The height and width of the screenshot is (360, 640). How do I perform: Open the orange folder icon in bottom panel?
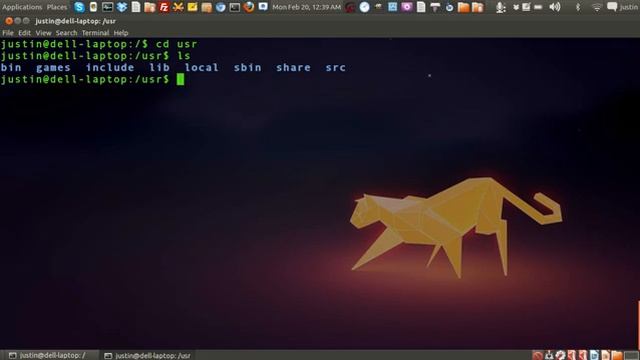[617, 355]
